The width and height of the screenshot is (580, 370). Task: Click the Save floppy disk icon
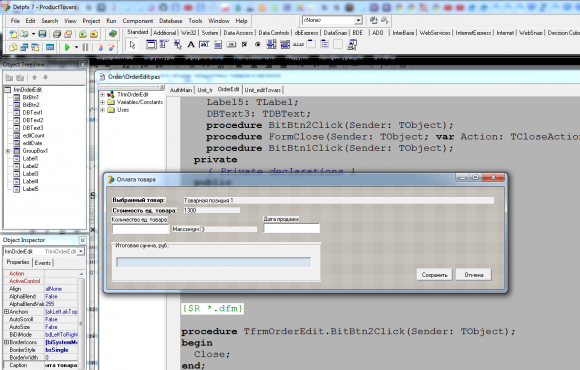point(43,34)
